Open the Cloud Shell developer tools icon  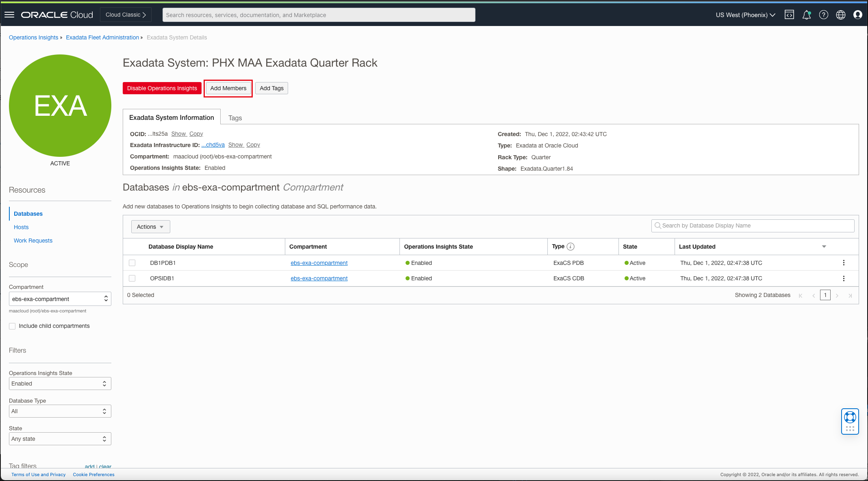click(x=789, y=15)
